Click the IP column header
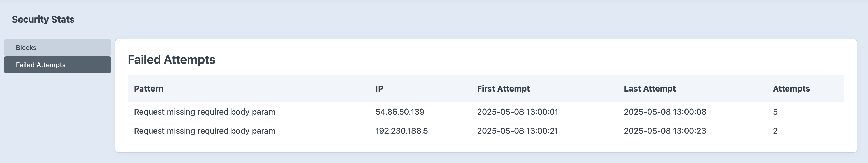 (379, 89)
